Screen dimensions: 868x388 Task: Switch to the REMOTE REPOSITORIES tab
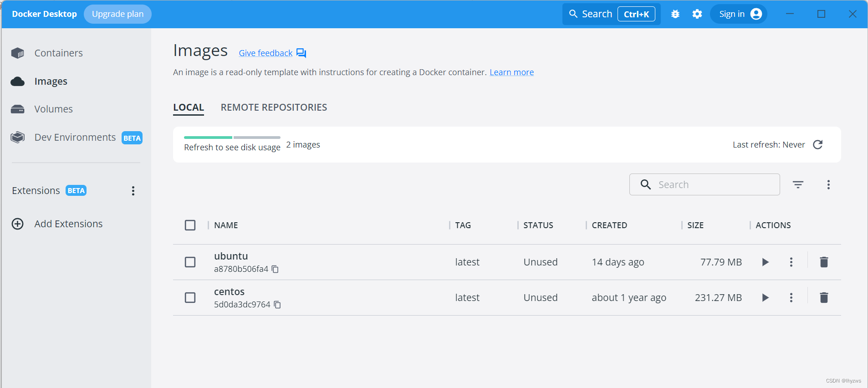pos(274,107)
